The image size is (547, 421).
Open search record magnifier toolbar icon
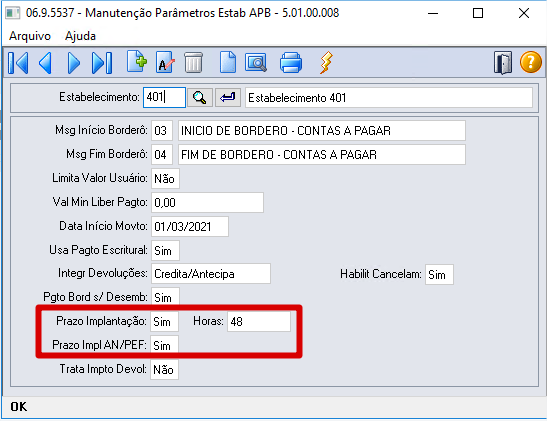coord(256,62)
